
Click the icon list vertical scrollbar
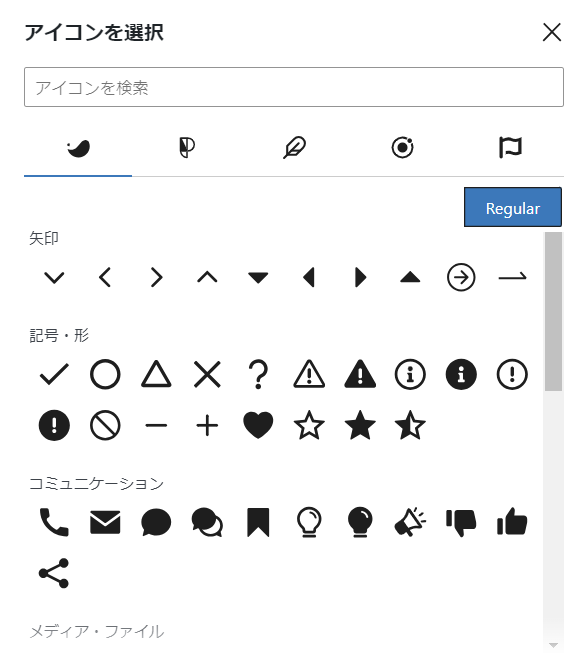tap(553, 440)
